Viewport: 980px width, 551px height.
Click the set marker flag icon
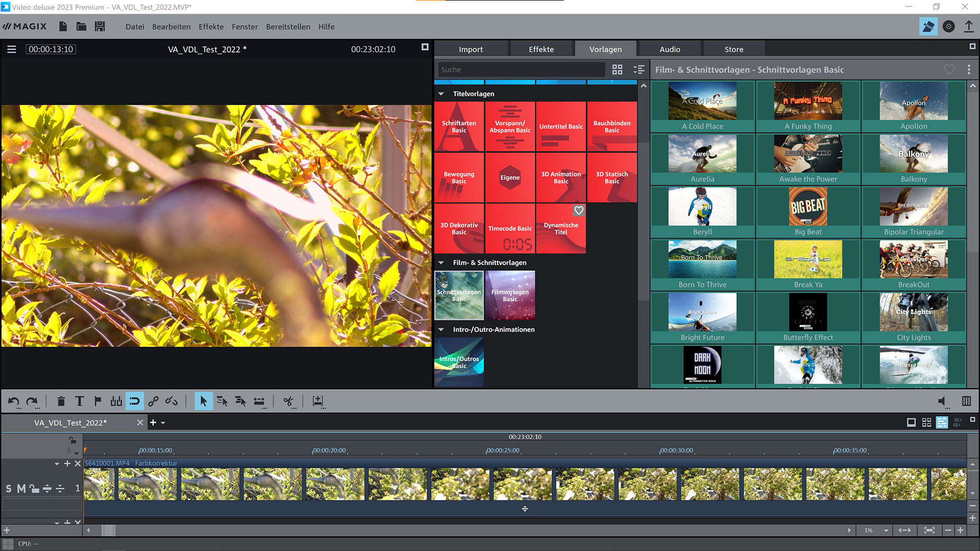(97, 402)
